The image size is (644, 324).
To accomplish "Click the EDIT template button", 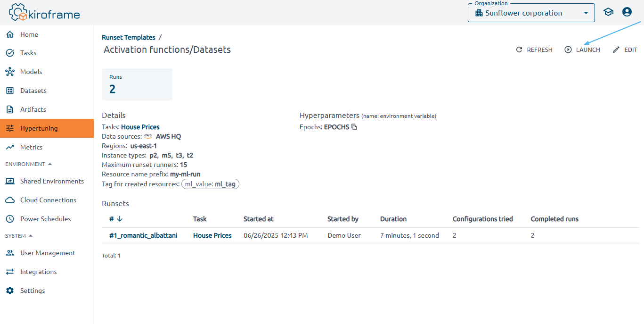I will (x=625, y=50).
